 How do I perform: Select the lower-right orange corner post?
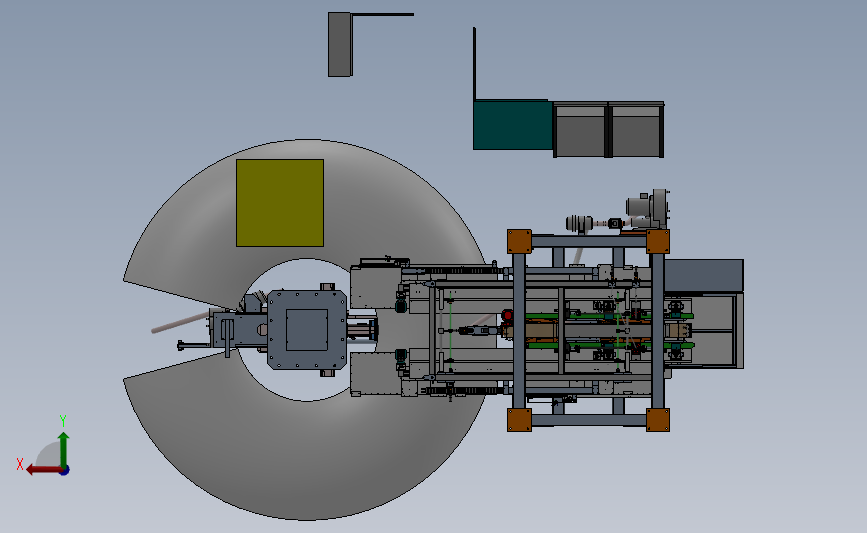[x=657, y=420]
